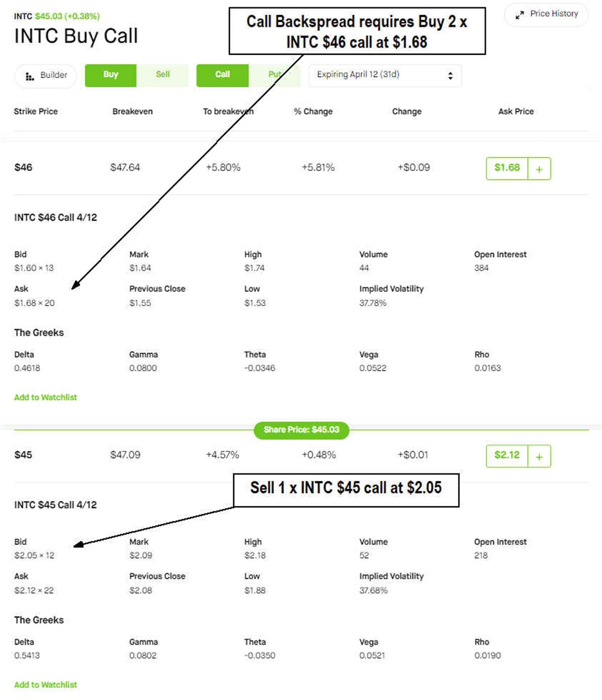Add INTC $46 Call to Watchlist

(x=46, y=397)
